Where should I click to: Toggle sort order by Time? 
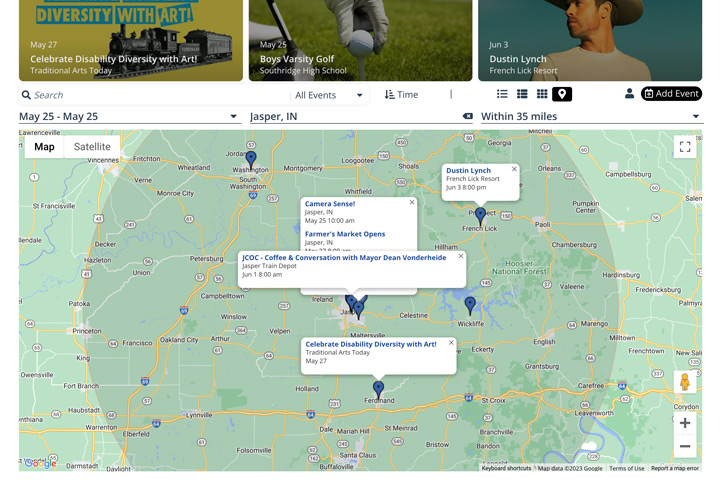coord(402,95)
